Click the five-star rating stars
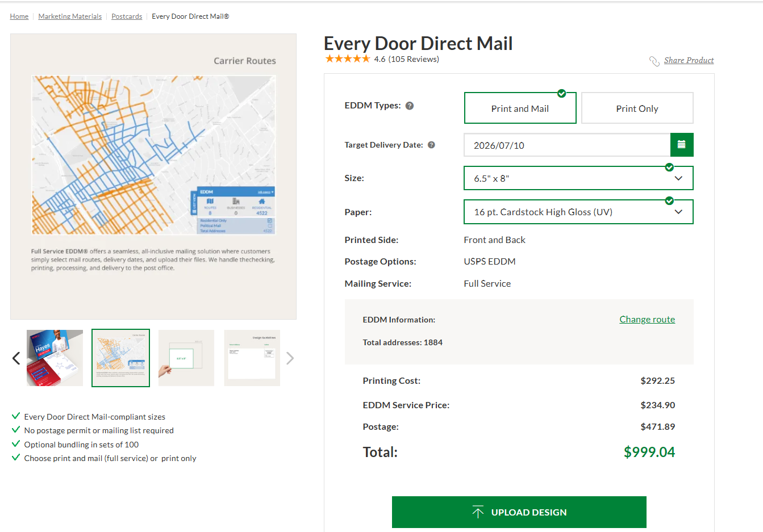 click(x=347, y=59)
